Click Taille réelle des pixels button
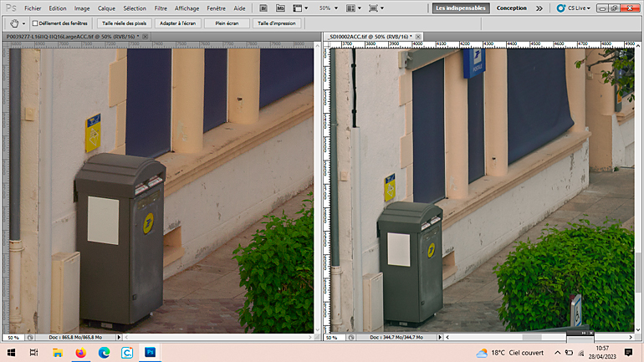 coord(124,23)
